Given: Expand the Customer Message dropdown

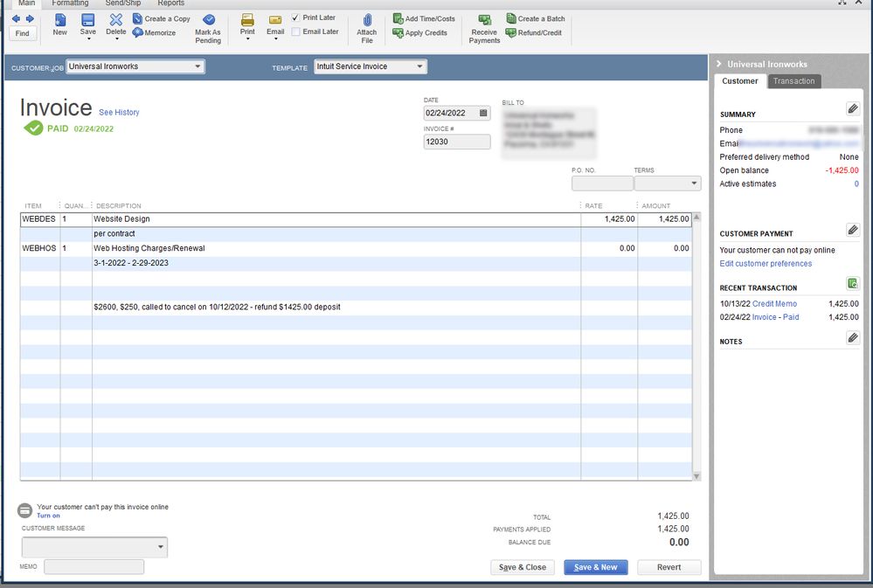Looking at the screenshot, I should point(160,548).
